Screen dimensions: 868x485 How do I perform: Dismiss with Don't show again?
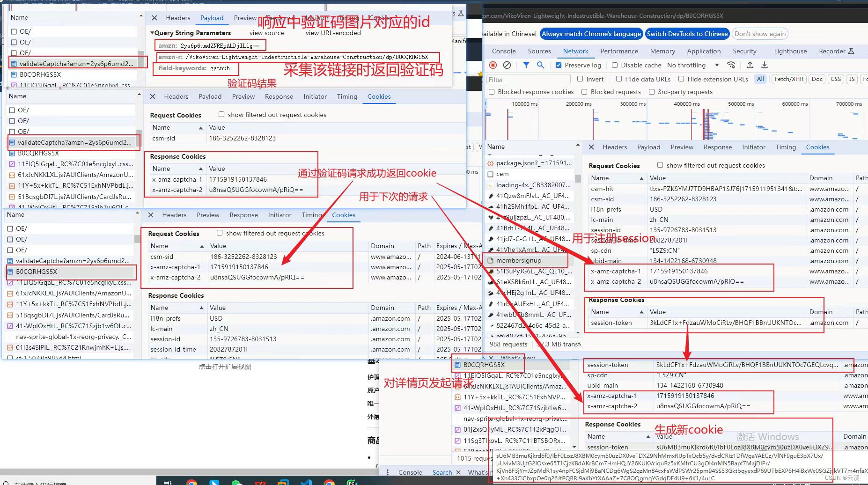pos(760,34)
